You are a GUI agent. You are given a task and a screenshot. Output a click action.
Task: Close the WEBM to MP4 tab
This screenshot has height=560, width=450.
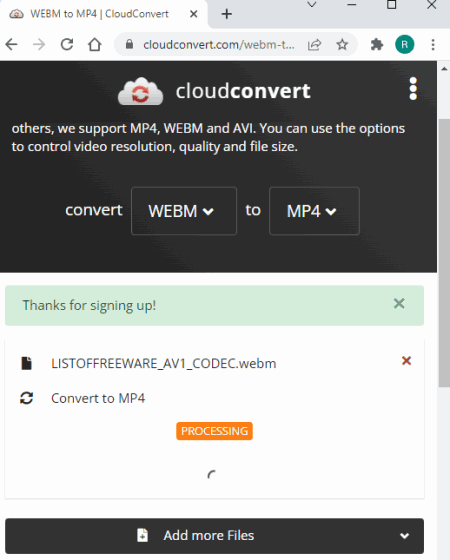click(x=194, y=14)
